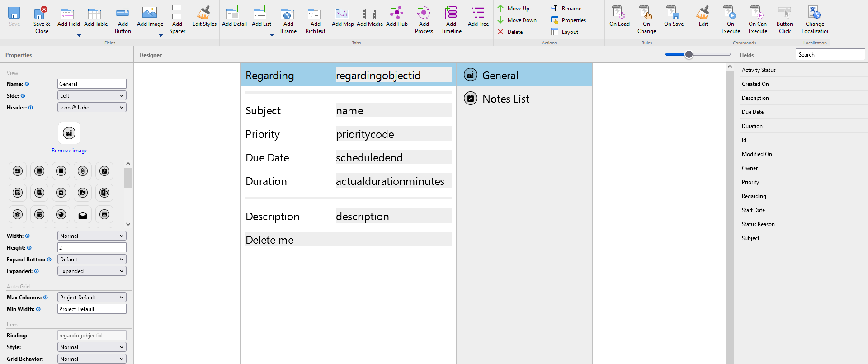
Task: Select the Notes List tab
Action: 505,99
